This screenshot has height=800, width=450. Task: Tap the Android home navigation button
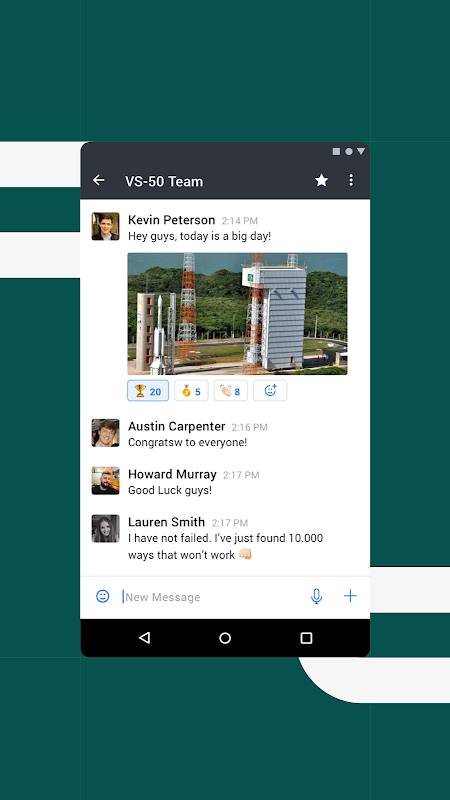(x=225, y=638)
